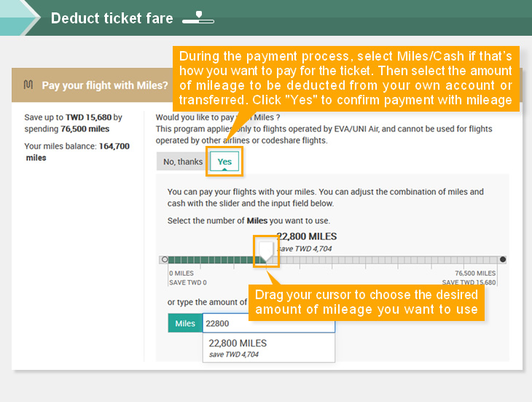Click the 76,500 MILES maximum label

[475, 273]
